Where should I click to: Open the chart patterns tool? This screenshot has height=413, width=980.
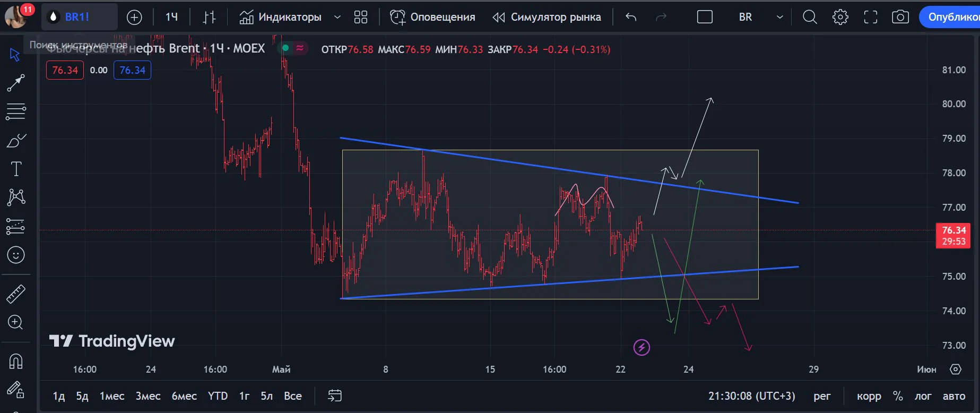click(x=16, y=197)
